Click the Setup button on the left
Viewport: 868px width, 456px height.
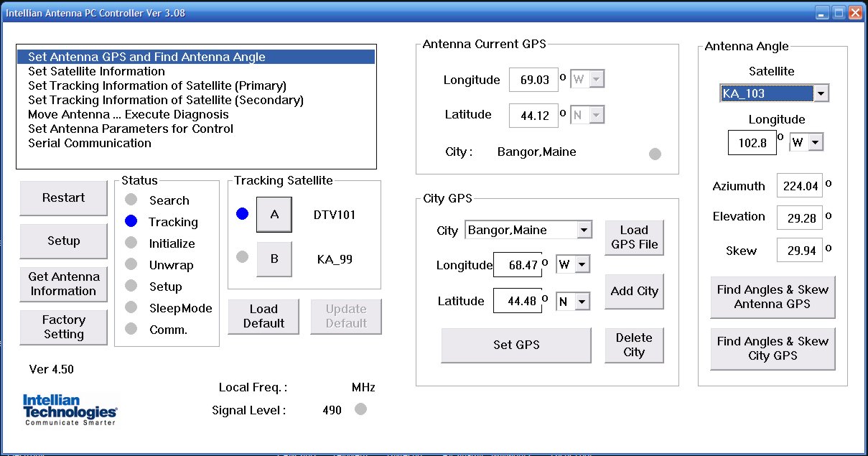click(x=63, y=241)
